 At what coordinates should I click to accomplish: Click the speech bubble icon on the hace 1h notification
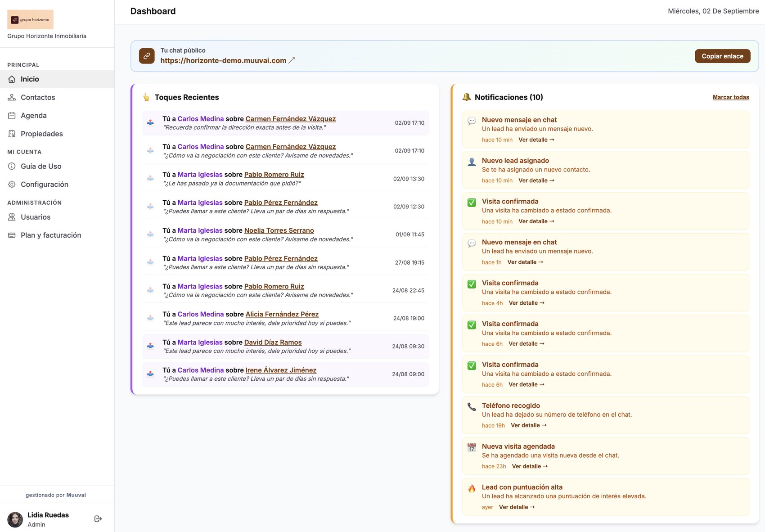click(472, 243)
